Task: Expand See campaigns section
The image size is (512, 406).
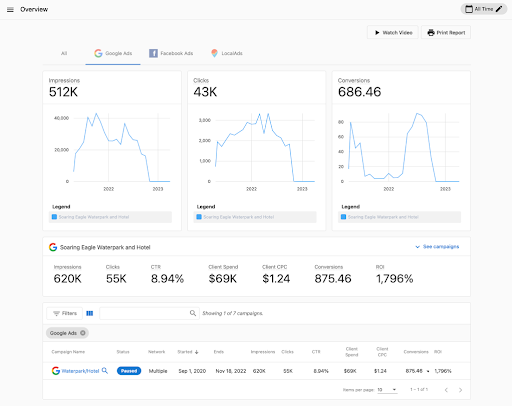Action: pos(437,247)
